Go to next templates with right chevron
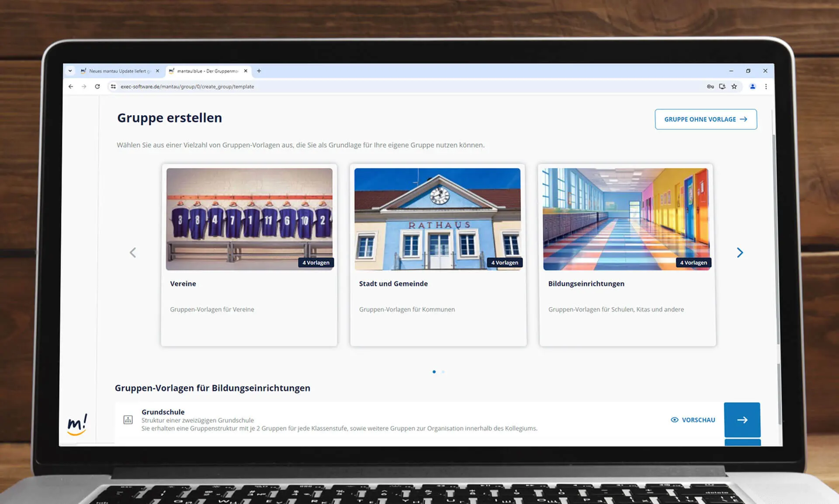This screenshot has height=504, width=839. (x=740, y=252)
